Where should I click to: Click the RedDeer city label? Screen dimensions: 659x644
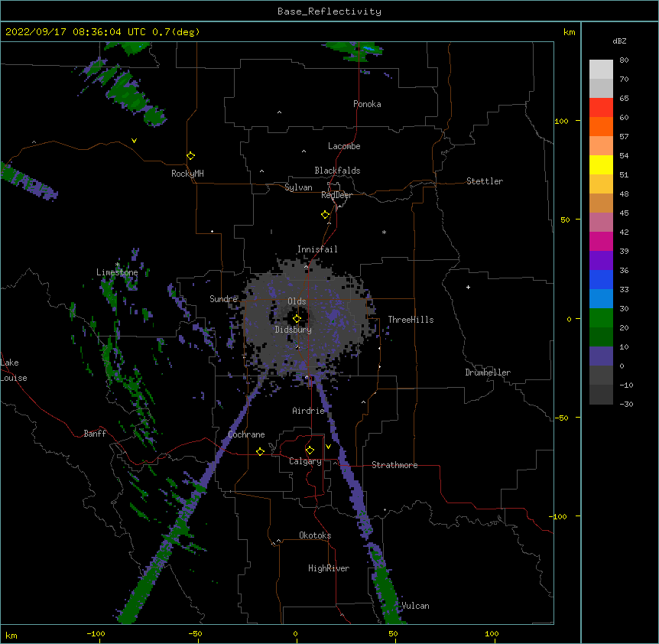[336, 195]
